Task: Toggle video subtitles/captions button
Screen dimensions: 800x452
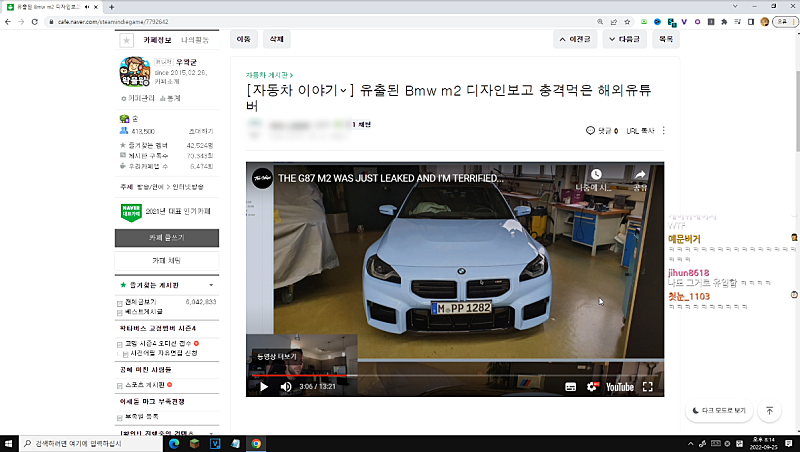Action: (570, 387)
